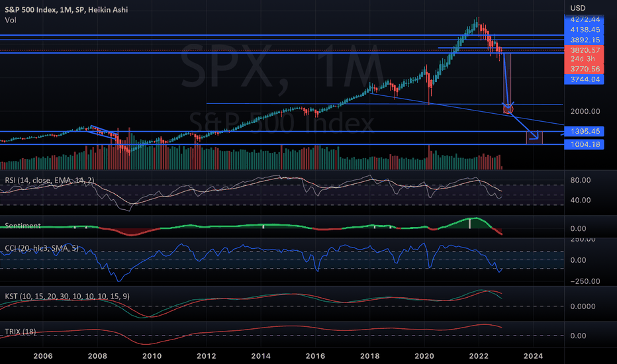Click the 2014 label on time axis
This screenshot has width=617, height=364.
point(261,356)
